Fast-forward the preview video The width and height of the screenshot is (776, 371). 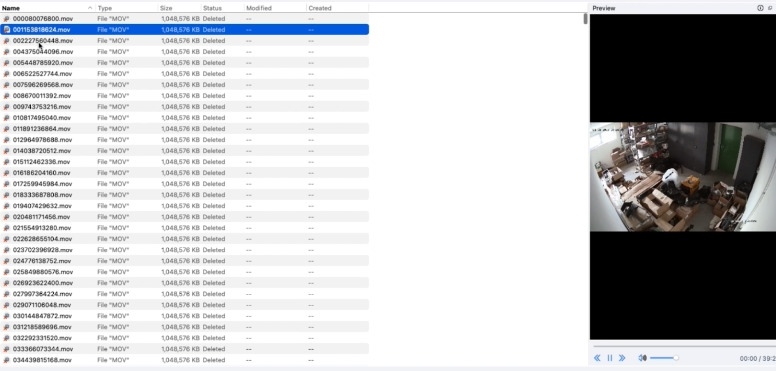(622, 358)
